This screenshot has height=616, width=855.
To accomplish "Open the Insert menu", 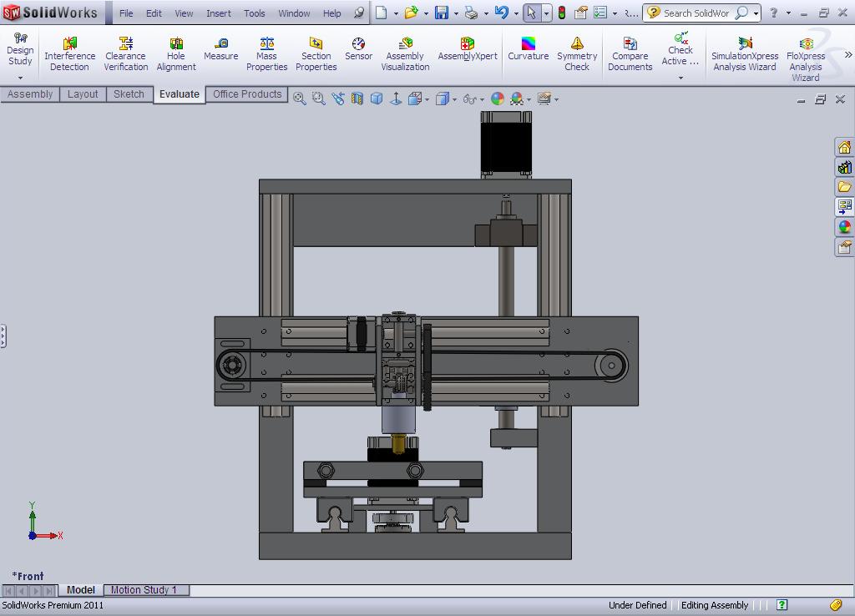I will point(218,13).
